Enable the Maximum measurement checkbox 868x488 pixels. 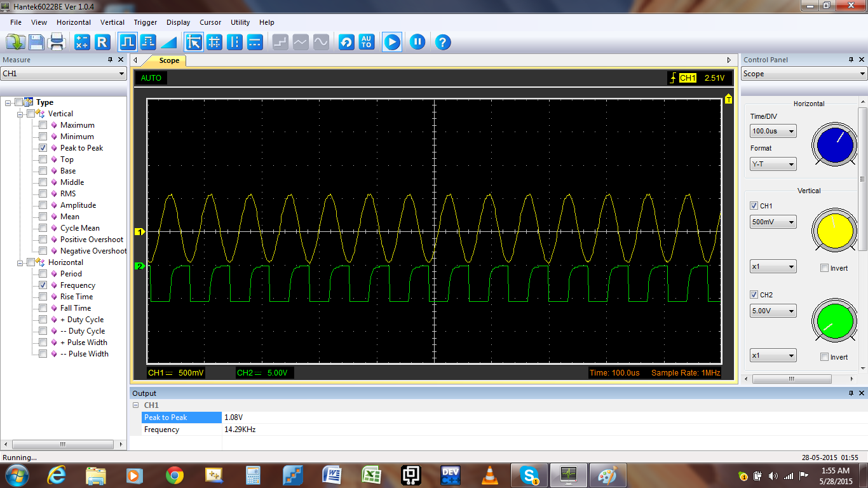[43, 125]
